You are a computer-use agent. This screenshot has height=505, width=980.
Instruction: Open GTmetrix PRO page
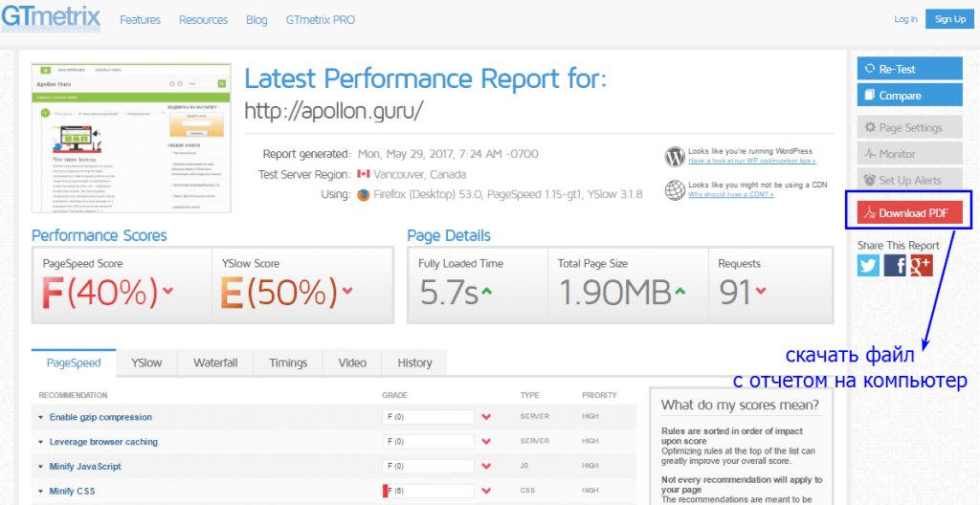tap(320, 20)
